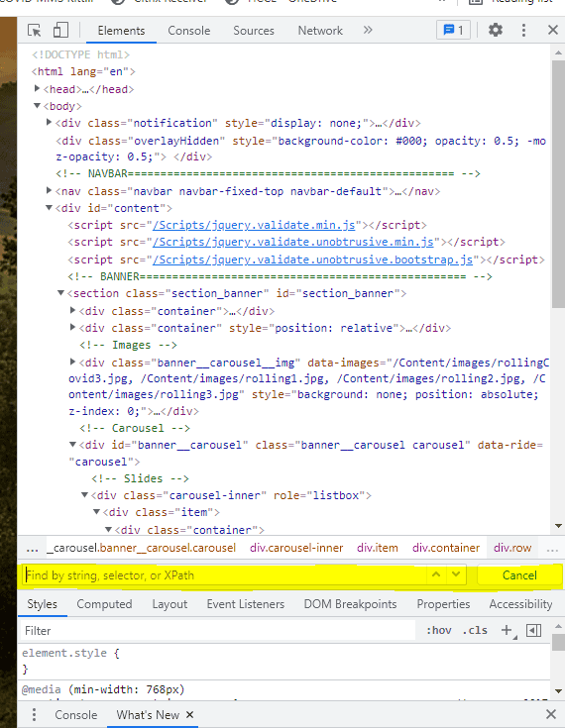Open the Layout pane tab

pyautogui.click(x=169, y=604)
